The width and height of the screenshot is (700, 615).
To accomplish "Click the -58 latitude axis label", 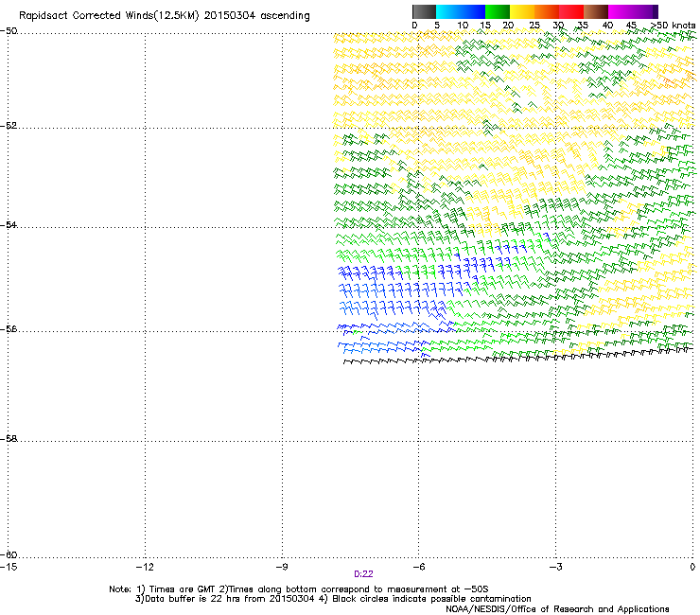I will (9, 439).
